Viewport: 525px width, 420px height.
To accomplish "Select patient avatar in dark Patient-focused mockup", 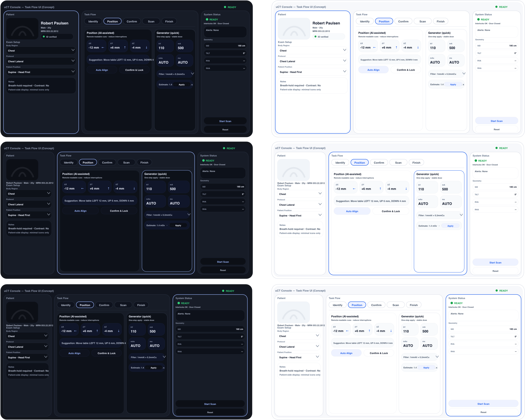I will pyautogui.click(x=22, y=29).
